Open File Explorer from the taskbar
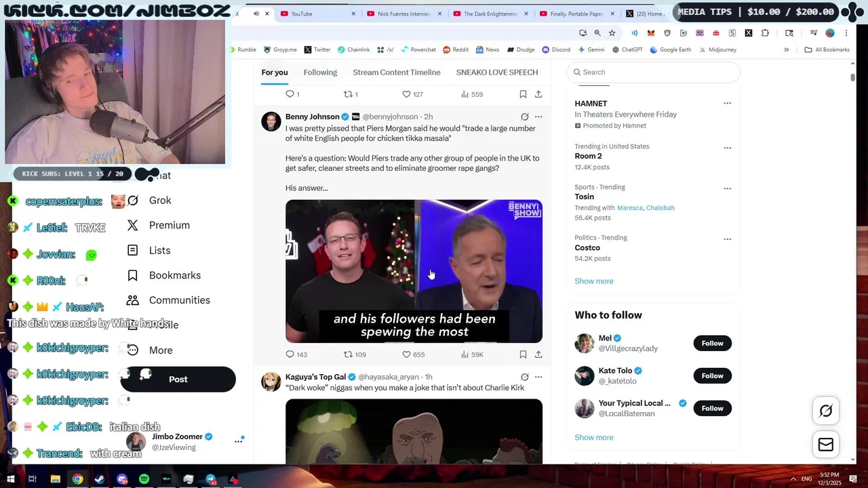This screenshot has width=868, height=488. [x=56, y=479]
